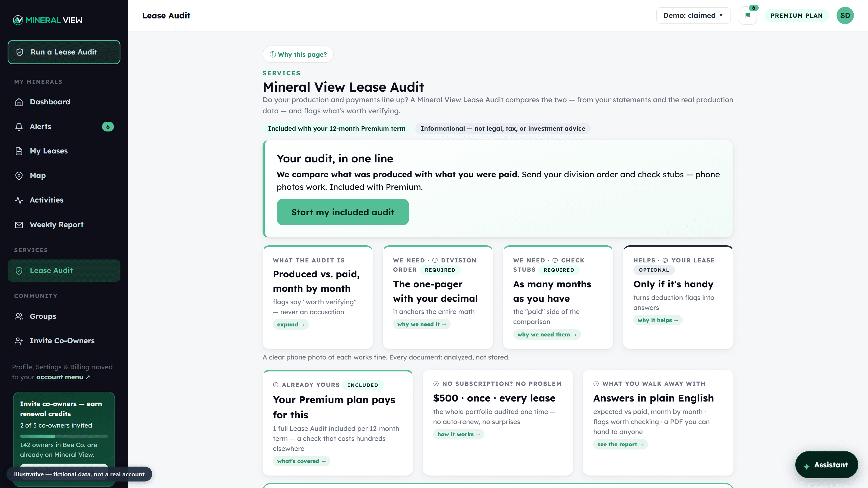Expand 'why it helps' on Your Lease card
This screenshot has height=488, width=868.
(658, 320)
